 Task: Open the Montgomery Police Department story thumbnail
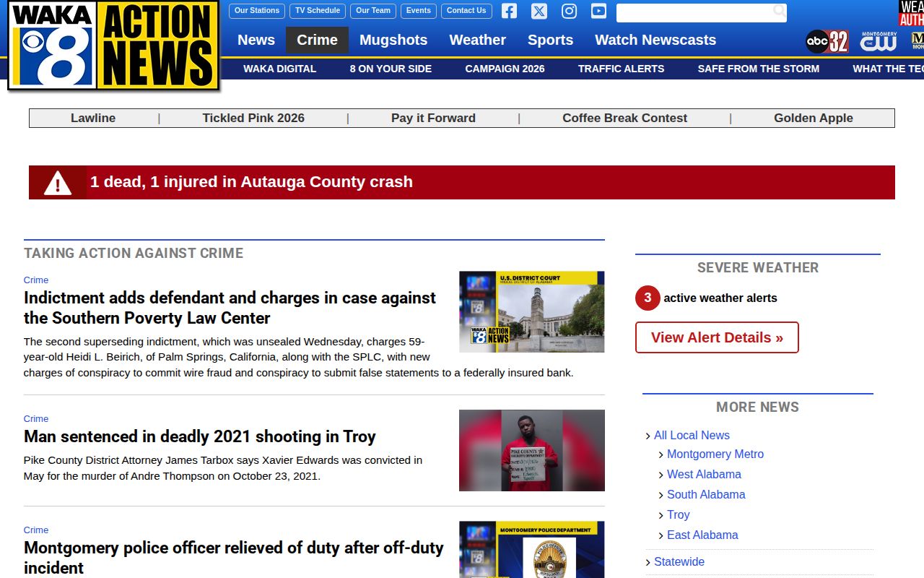[532, 549]
